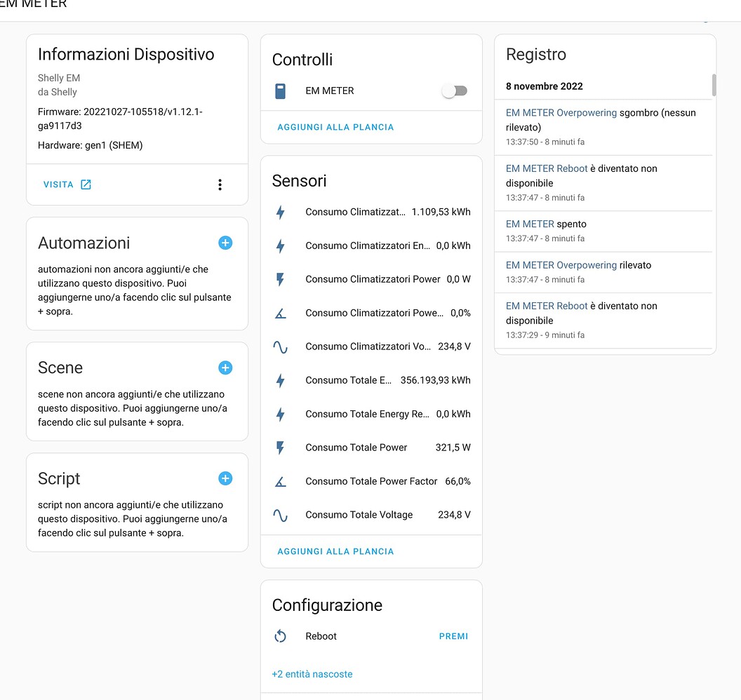Click angle icon of Consumo Climatizzatori Powe... 0,0%
Image resolution: width=741 pixels, height=700 pixels.
(x=280, y=313)
